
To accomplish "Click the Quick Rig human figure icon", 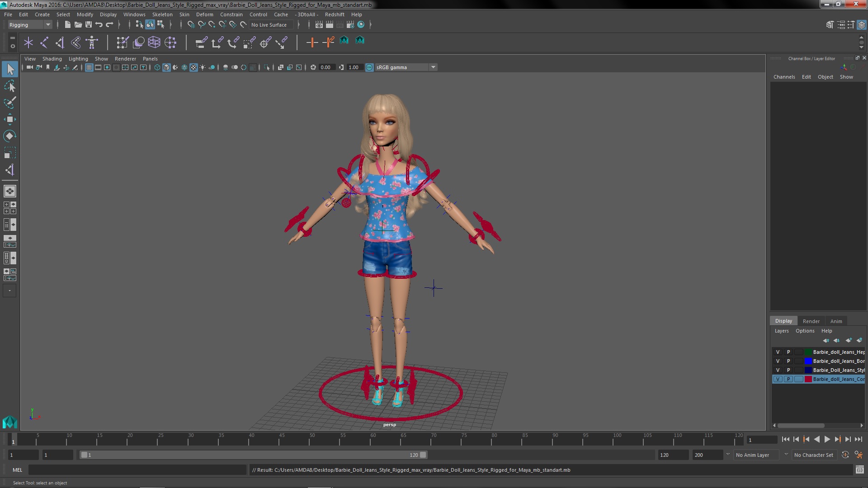I will [92, 42].
